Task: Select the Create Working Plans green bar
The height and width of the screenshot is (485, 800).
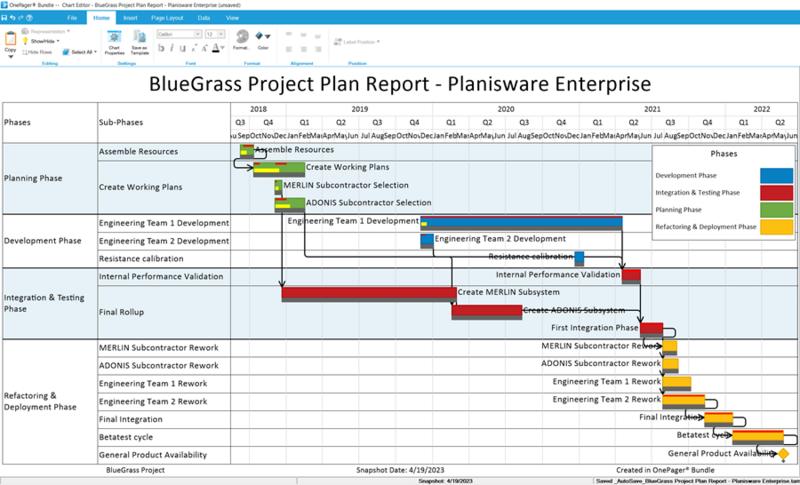Action: click(x=279, y=169)
